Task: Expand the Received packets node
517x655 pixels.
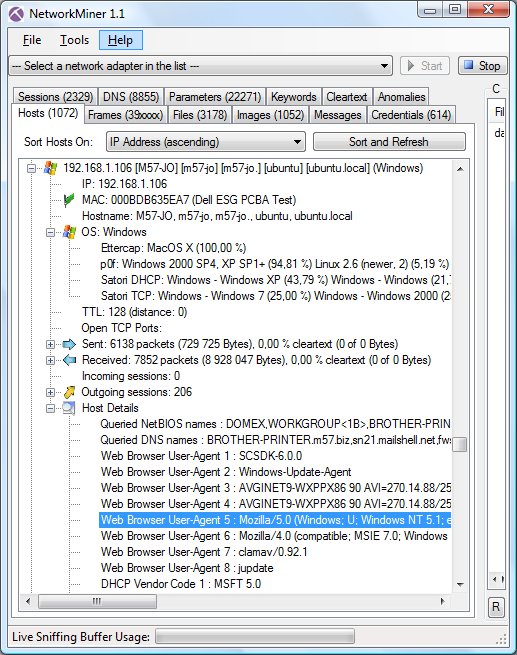Action: pos(50,360)
